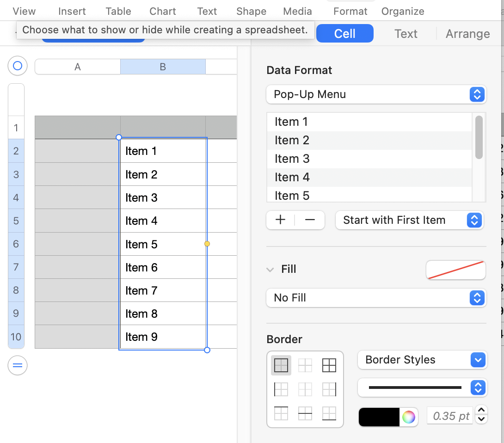504x443 pixels.
Task: Pick the inner horizontal border button
Action: click(x=305, y=413)
